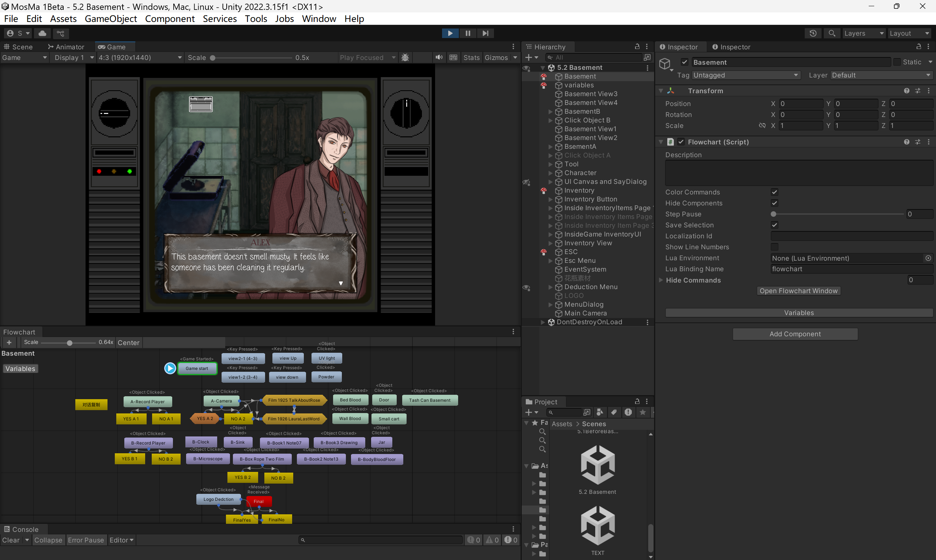Screen dimensions: 936x560
Task: Toggle the Color Commands checkbox
Action: point(774,192)
